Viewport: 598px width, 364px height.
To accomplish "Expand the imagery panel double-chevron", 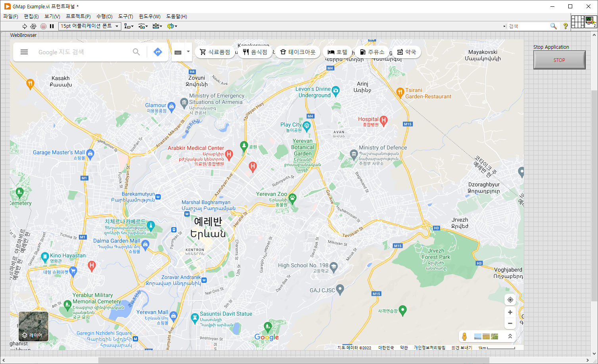I will [510, 336].
